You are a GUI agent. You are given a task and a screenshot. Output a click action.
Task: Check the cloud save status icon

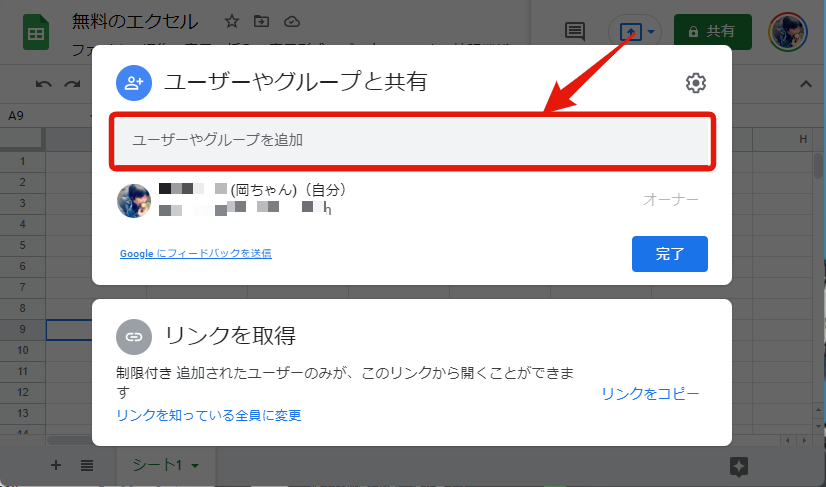click(x=291, y=21)
